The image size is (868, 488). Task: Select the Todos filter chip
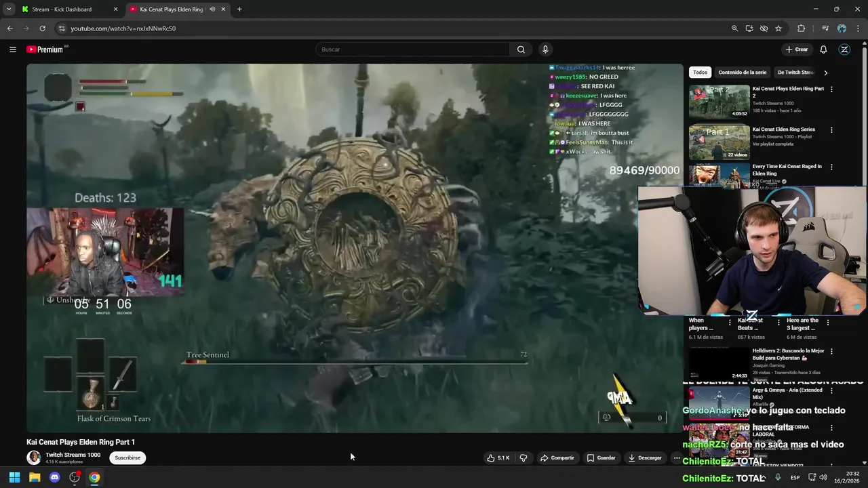[x=700, y=73]
